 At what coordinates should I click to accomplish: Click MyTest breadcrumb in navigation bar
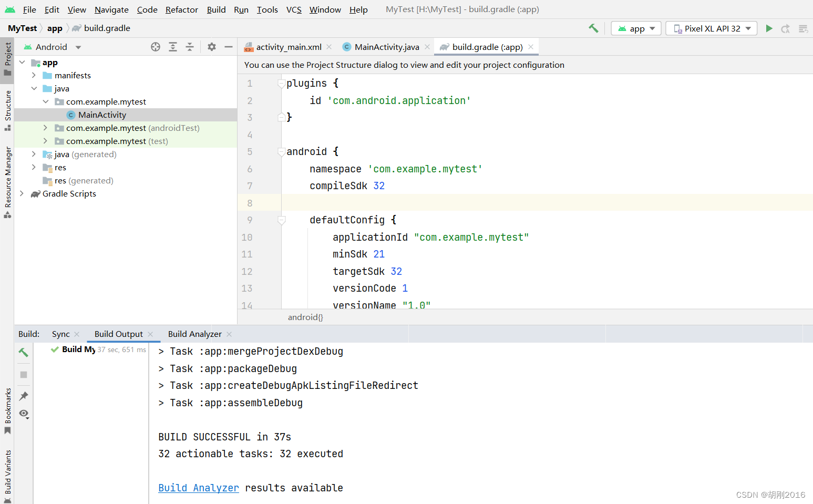click(23, 28)
